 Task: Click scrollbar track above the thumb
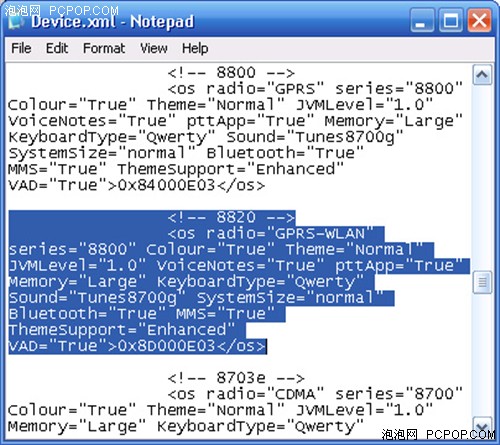click(x=482, y=177)
